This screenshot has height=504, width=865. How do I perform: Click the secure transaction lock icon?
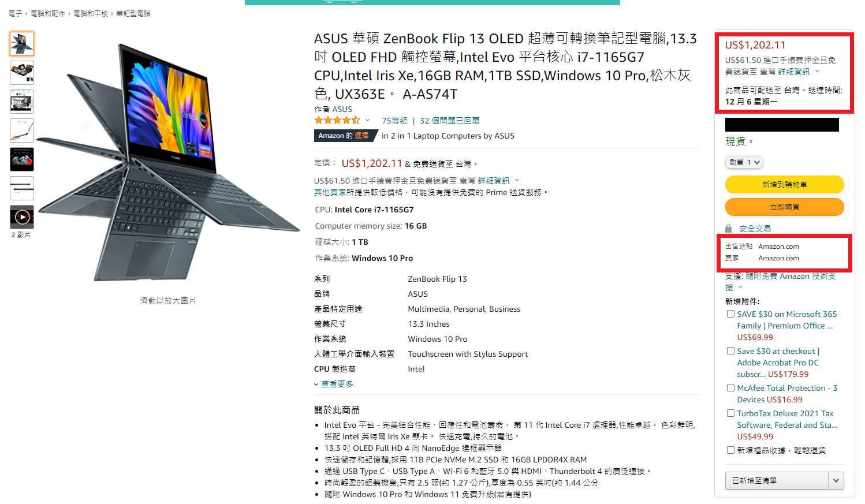(x=729, y=229)
